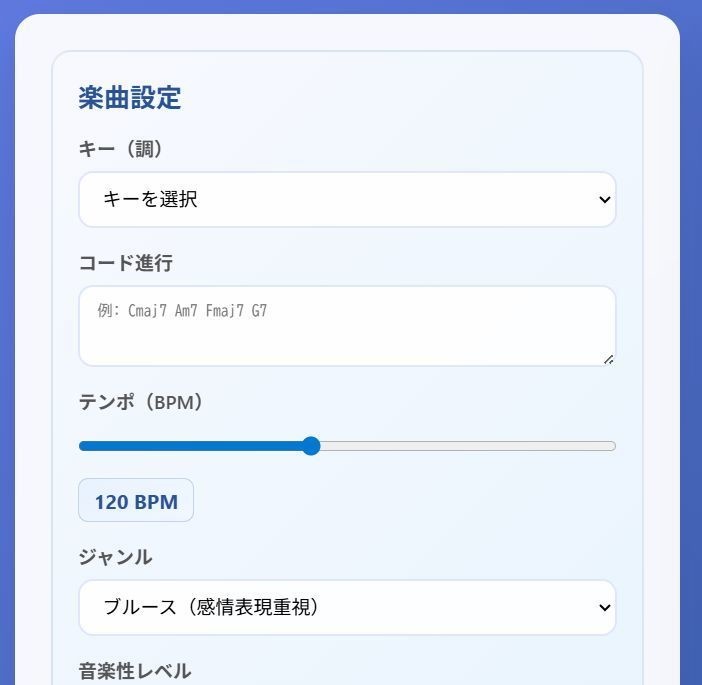Click the 音楽性レベル field label
The image size is (702, 685).
(x=135, y=671)
